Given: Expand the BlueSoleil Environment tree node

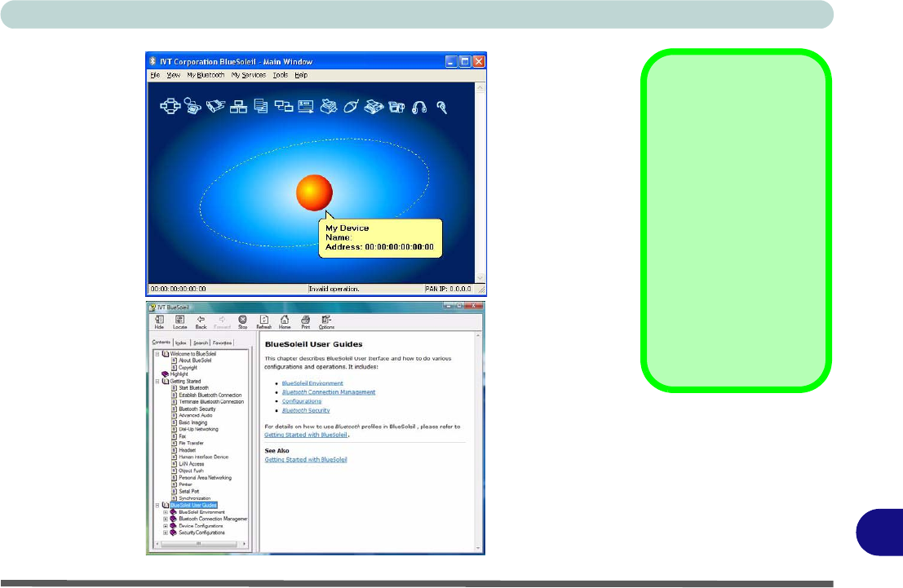Looking at the screenshot, I should point(166,512).
